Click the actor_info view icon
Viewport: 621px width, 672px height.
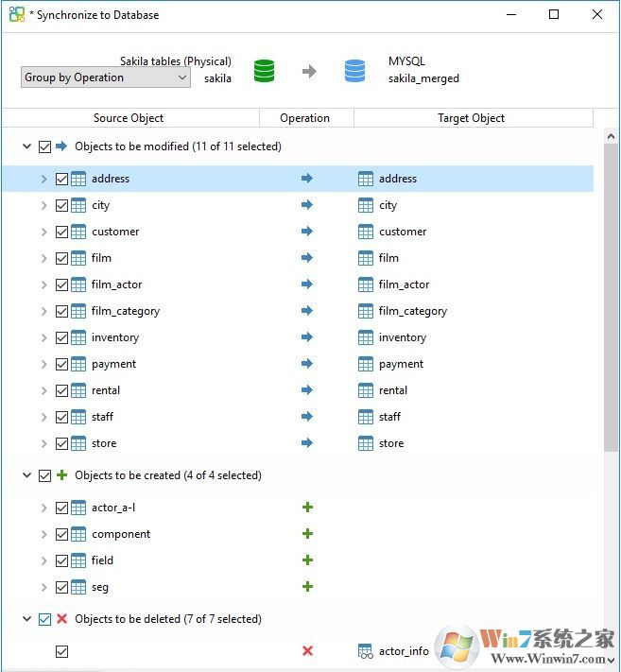[x=366, y=651]
